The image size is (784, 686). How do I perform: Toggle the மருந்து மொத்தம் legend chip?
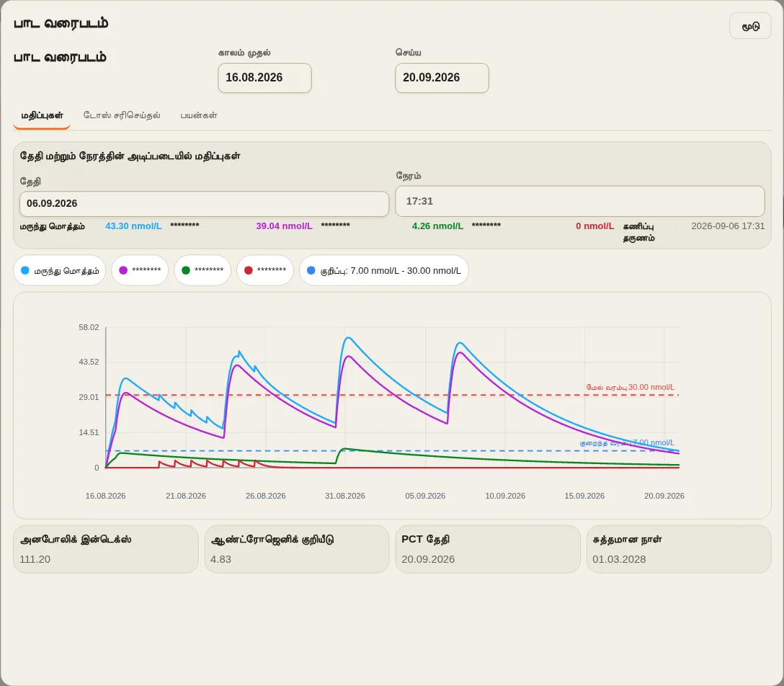(60, 270)
